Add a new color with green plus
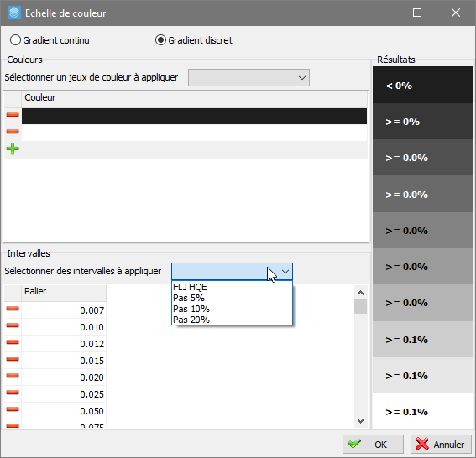Viewport: 476px width, 458px height. click(x=13, y=148)
